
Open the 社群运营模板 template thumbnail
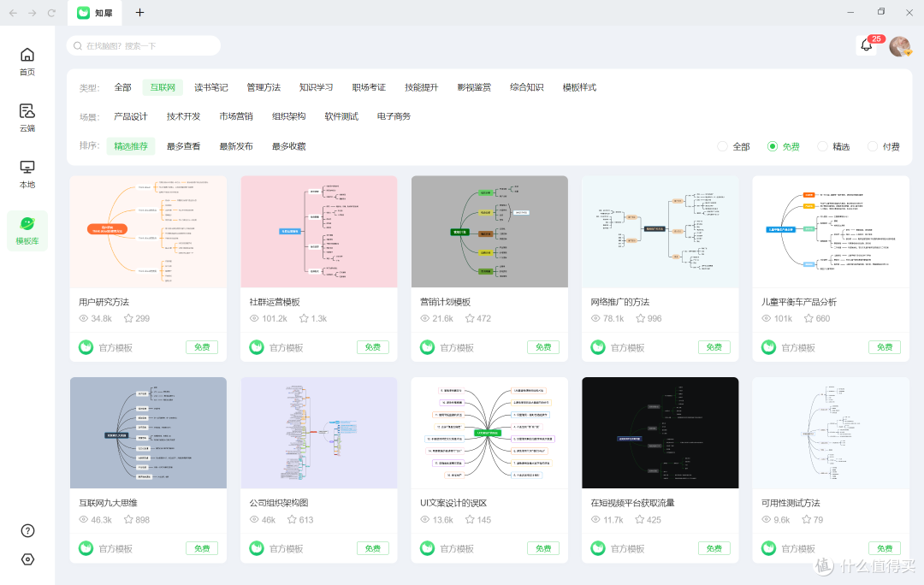tap(319, 232)
